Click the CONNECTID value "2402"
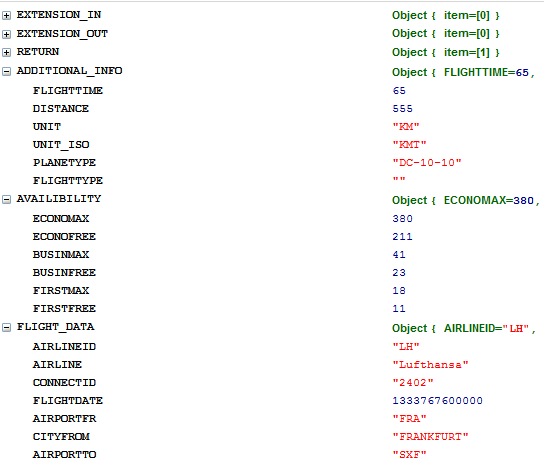This screenshot has width=544, height=463. pyautogui.click(x=413, y=383)
